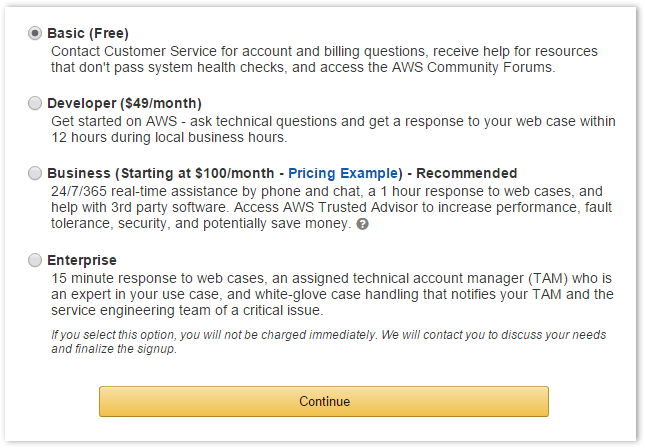The width and height of the screenshot is (645, 448).
Task: Click the Enterprise heading label
Action: [82, 260]
